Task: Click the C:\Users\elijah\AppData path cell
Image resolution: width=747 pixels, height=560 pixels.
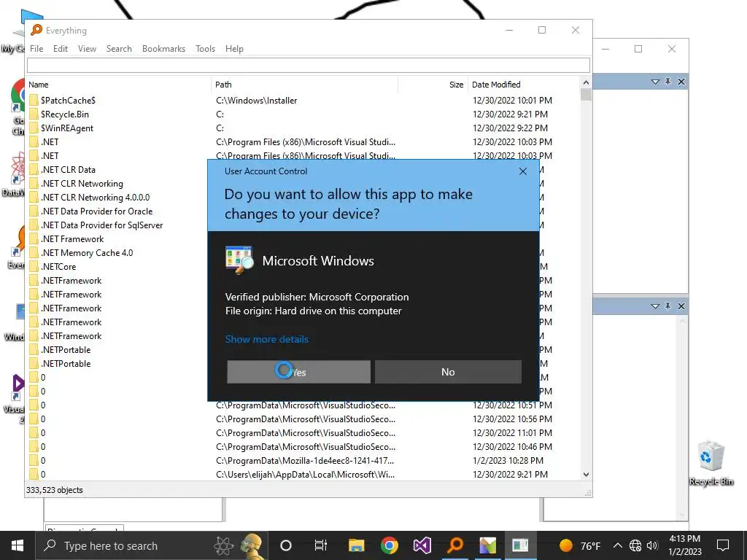Action: coord(305,474)
